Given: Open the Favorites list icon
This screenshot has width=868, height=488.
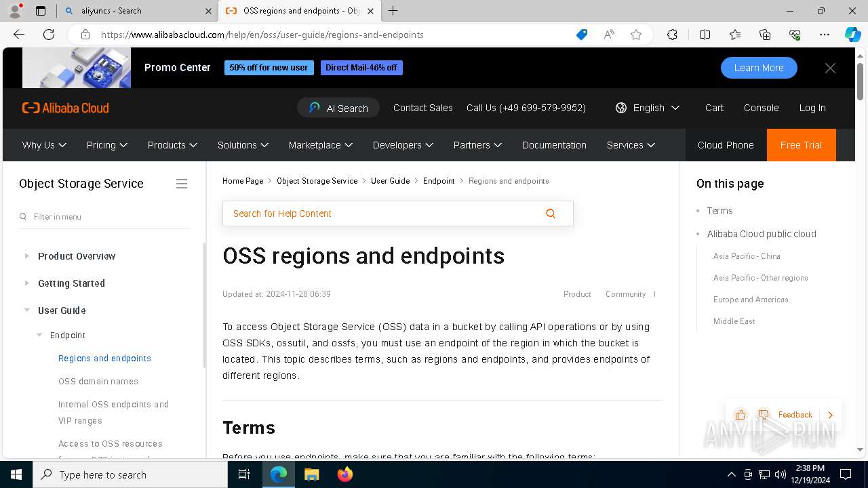Looking at the screenshot, I should pos(735,35).
